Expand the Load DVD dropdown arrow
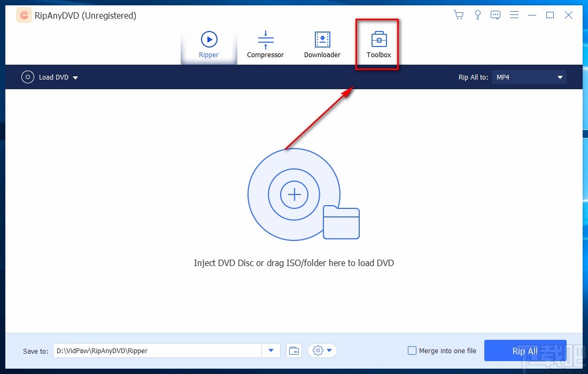588x374 pixels. point(75,77)
